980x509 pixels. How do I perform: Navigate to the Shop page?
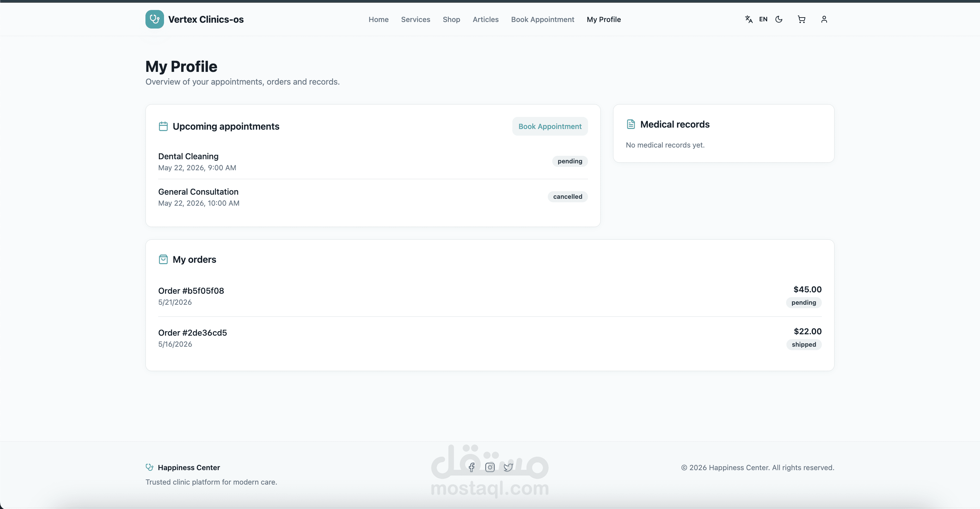pyautogui.click(x=451, y=19)
